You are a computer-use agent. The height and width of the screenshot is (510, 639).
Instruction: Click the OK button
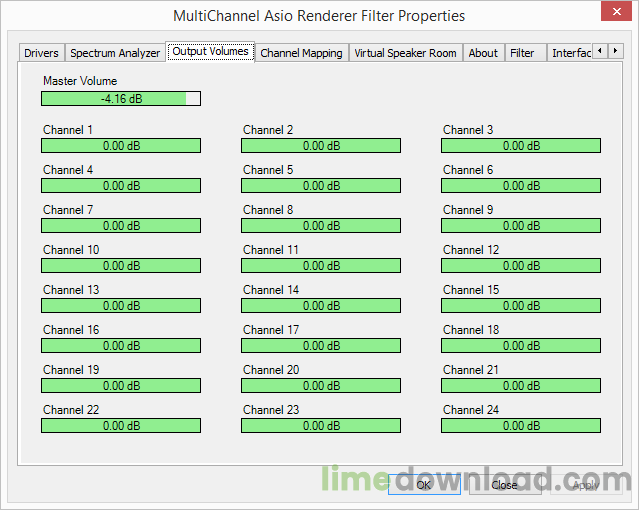424,484
